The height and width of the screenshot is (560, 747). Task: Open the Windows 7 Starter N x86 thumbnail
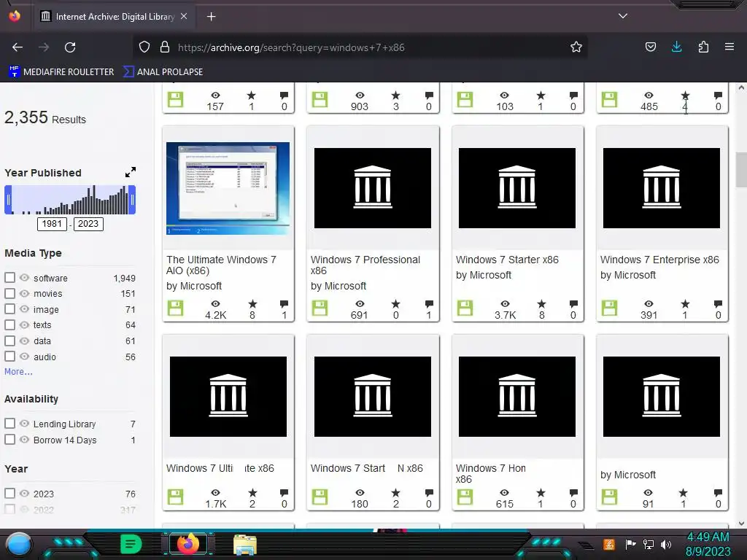[373, 396]
